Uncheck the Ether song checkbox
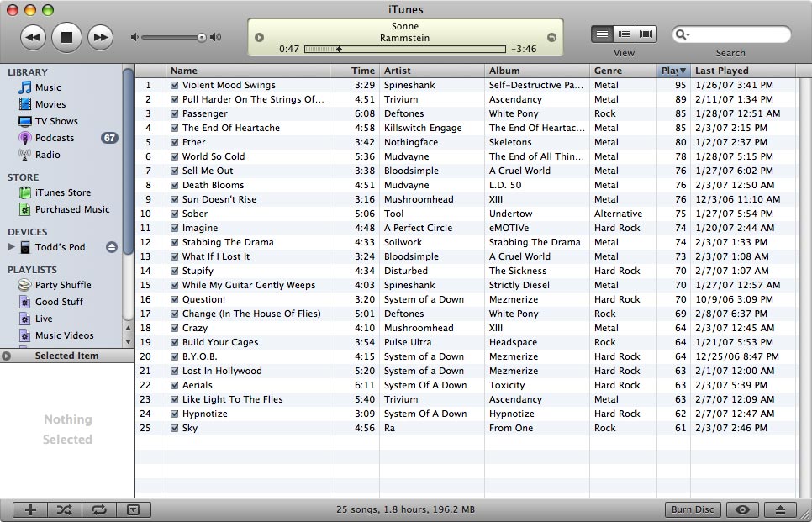Viewport: 812px width, 522px height. [175, 142]
